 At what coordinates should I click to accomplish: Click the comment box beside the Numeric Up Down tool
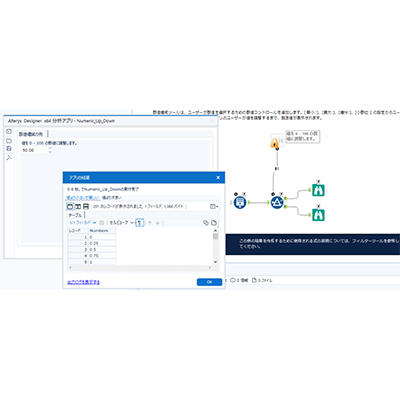coord(303,137)
